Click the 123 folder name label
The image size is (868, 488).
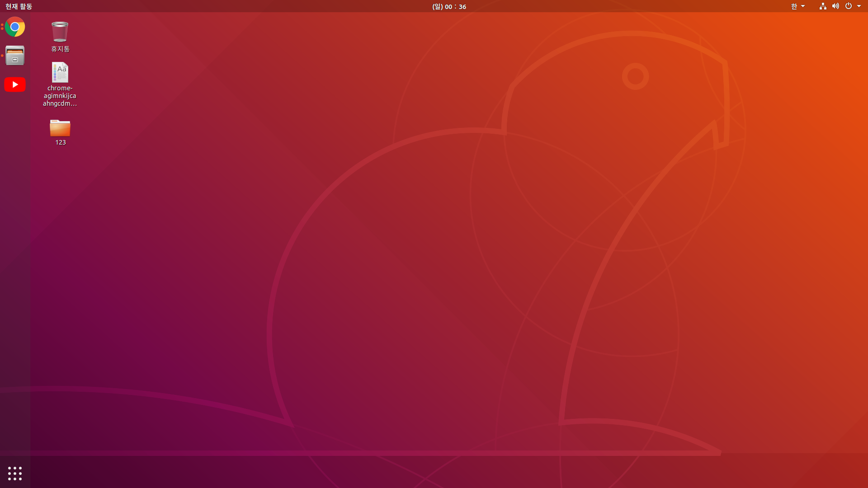(x=61, y=142)
